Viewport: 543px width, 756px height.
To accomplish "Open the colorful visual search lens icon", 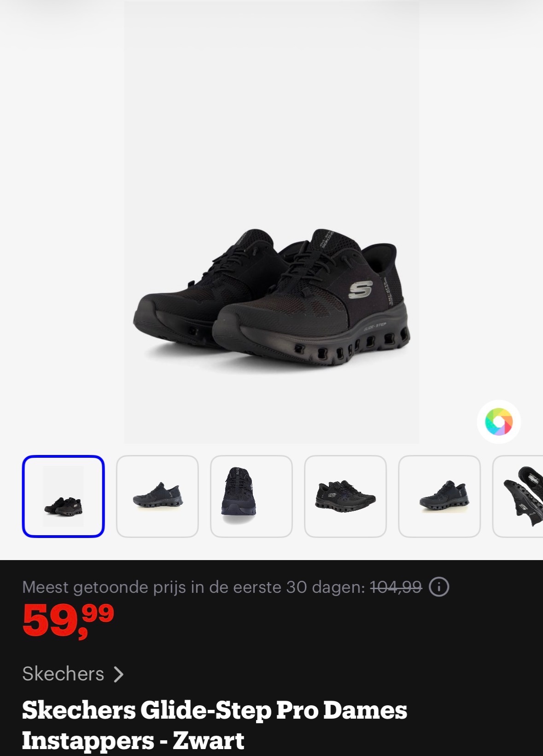I will click(499, 422).
